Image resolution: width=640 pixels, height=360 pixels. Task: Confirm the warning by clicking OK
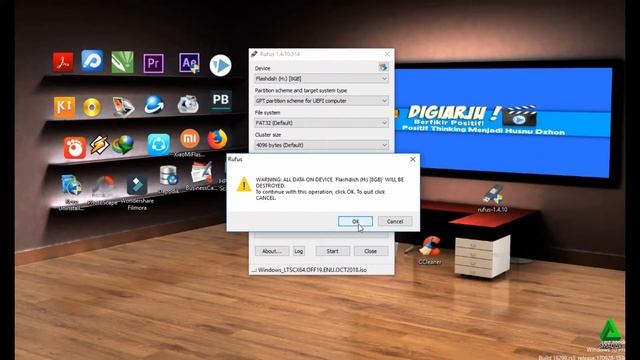click(355, 221)
